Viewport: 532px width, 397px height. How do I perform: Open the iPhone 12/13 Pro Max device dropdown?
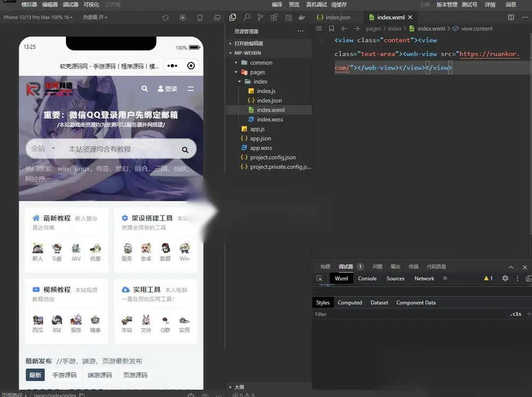pyautogui.click(x=38, y=18)
